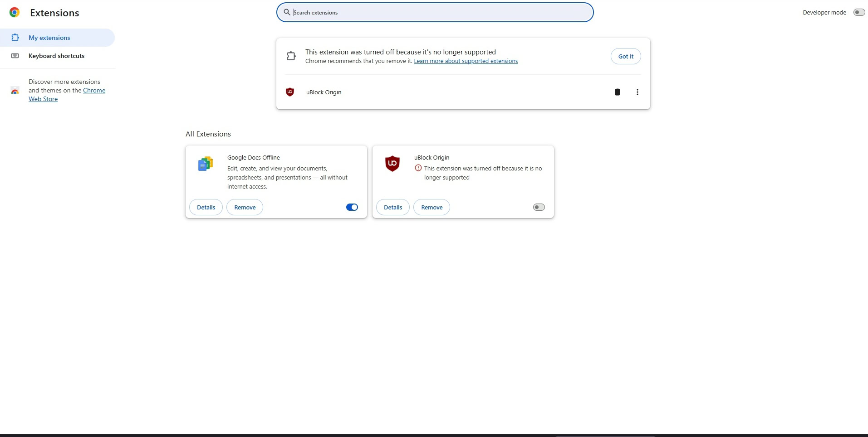868x437 pixels.
Task: Click the Extensions page title
Action: 54,13
